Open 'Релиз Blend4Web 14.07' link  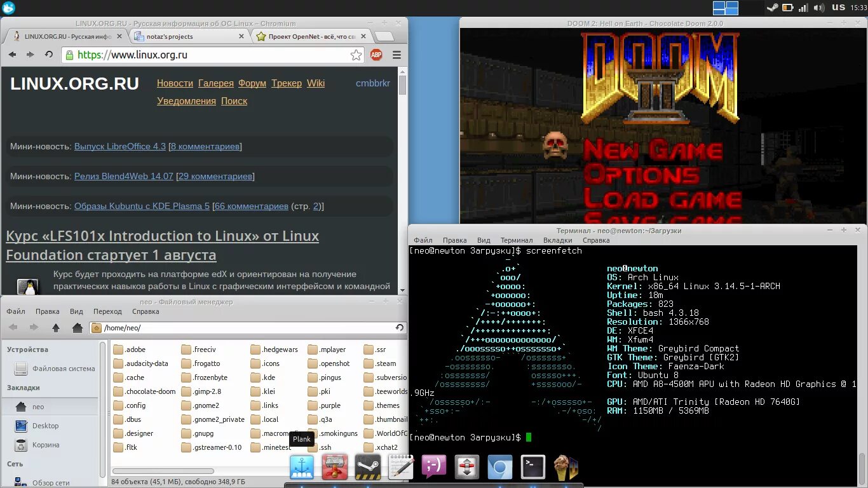pyautogui.click(x=124, y=176)
